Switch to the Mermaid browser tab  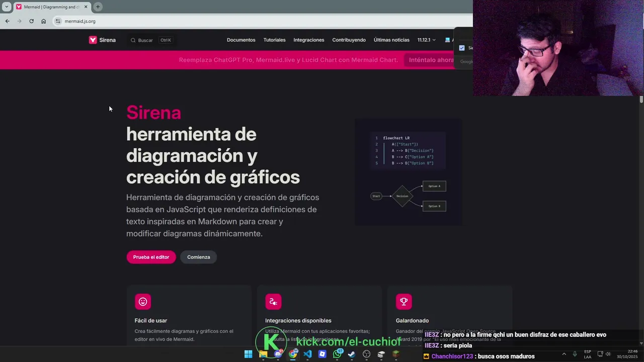(51, 7)
